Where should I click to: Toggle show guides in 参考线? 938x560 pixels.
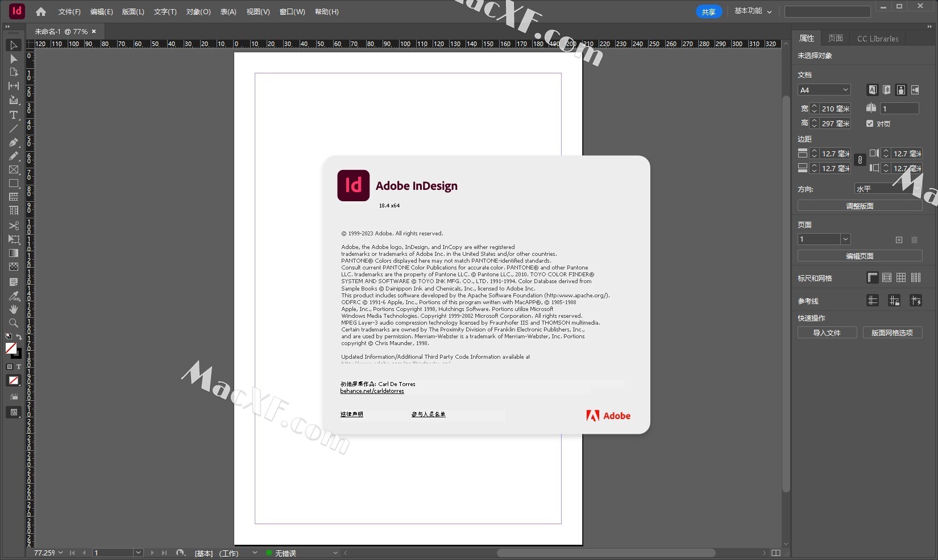point(873,301)
